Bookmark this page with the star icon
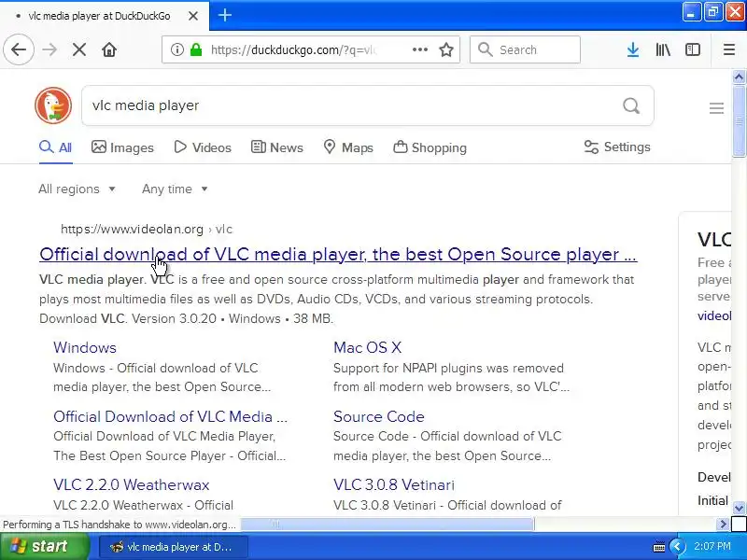 tap(446, 49)
